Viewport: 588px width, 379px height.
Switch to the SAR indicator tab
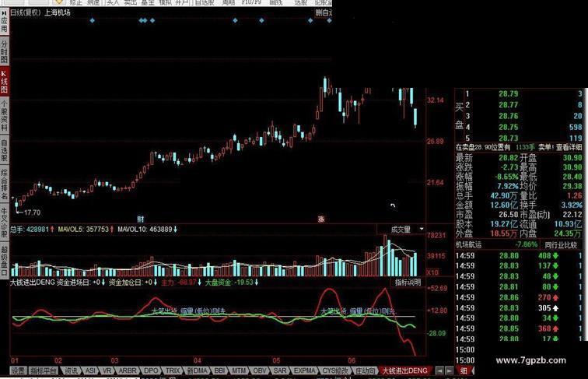[x=280, y=370]
